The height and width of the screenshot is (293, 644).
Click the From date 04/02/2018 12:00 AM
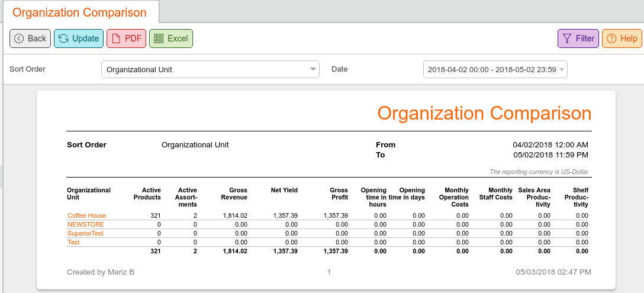550,144
